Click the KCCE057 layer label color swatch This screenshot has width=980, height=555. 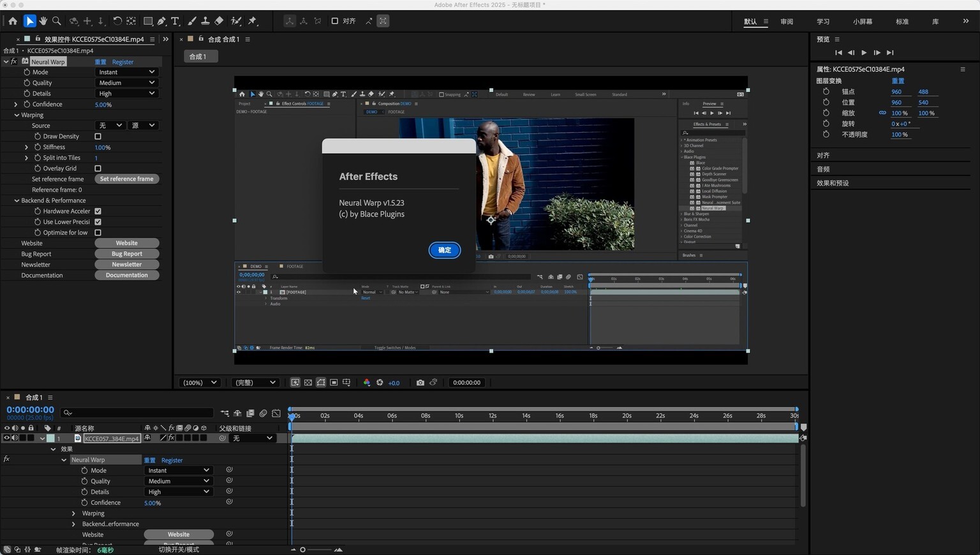click(x=50, y=438)
